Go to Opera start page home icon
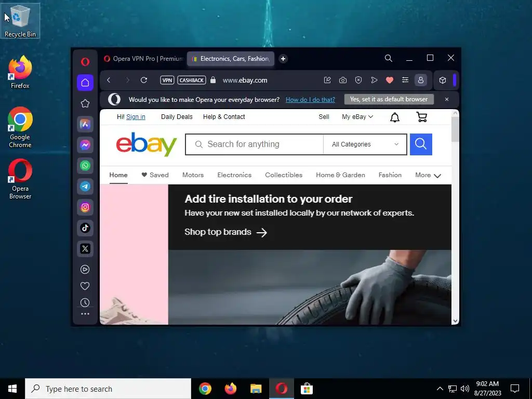 point(85,83)
